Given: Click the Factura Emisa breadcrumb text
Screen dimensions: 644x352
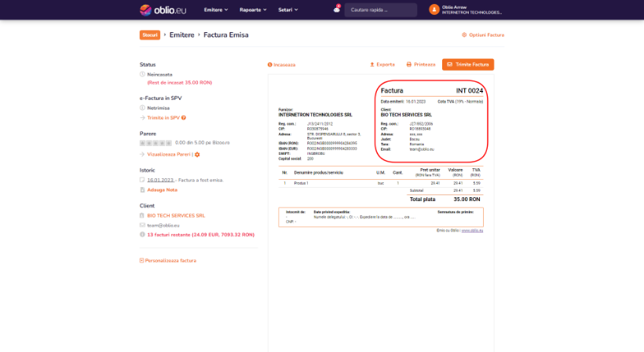Looking at the screenshot, I should coord(226,35).
